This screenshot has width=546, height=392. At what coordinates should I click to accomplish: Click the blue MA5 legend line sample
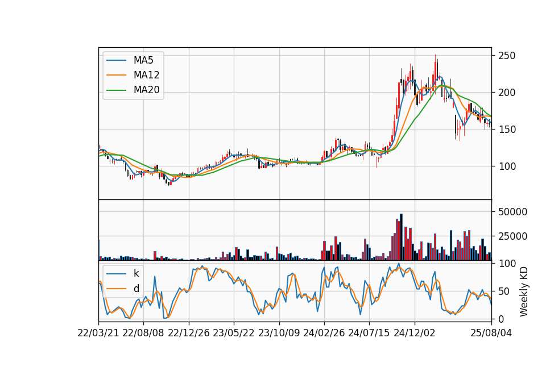click(x=116, y=60)
